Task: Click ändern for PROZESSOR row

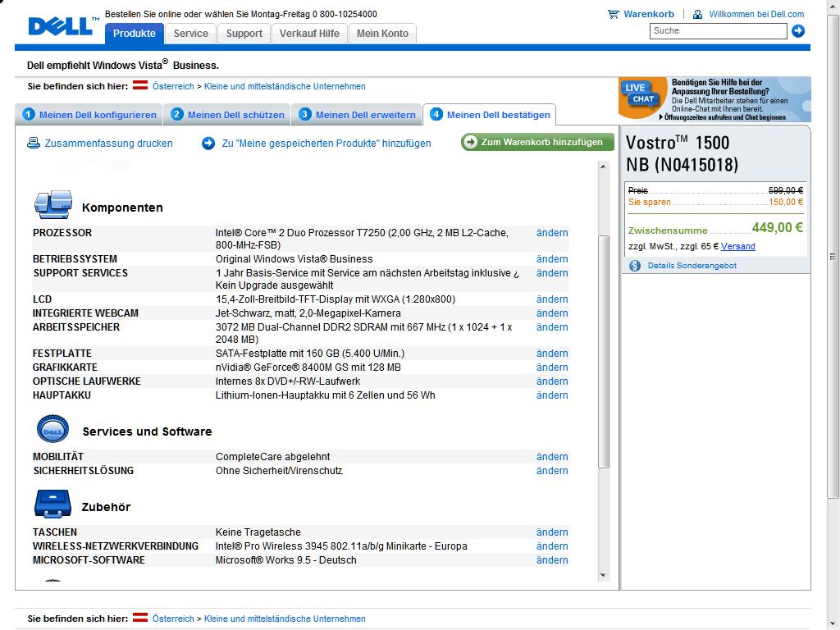Action: 552,232
